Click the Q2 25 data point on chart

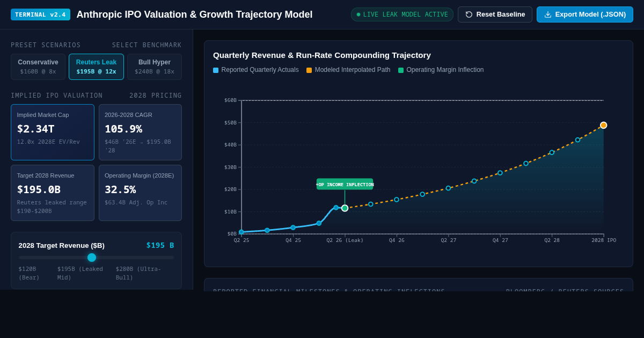tap(241, 232)
